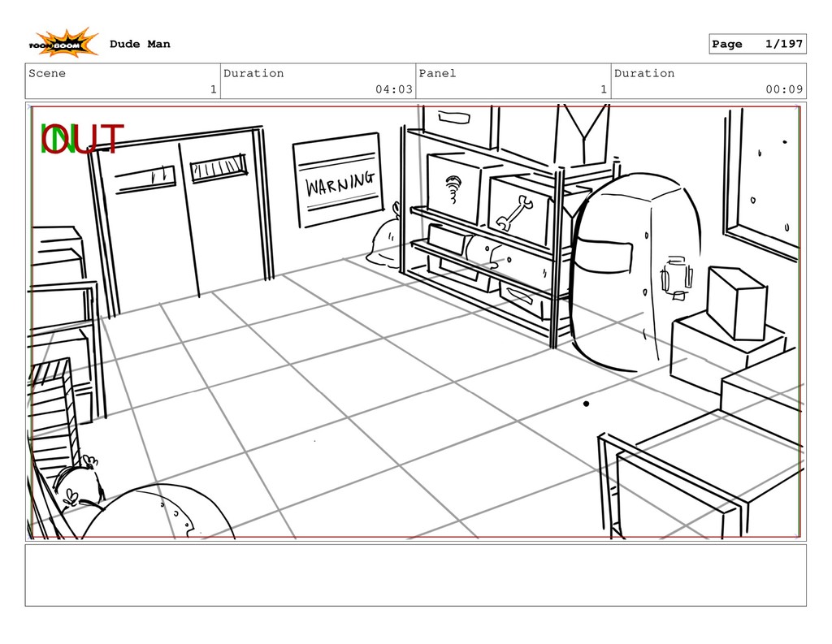Click the large rounded tank with visor
This screenshot has height=644, width=832.
[x=634, y=272]
